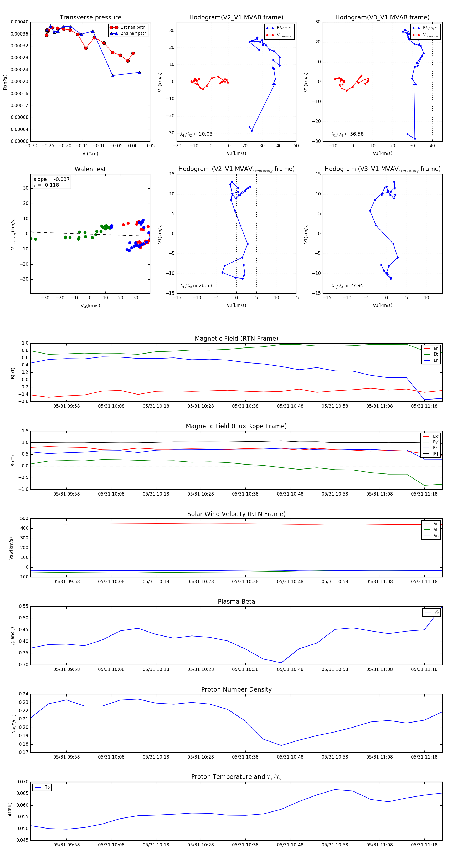473x868 pixels.
Task: Click the eigenvalue ratio annotation reading 26.53
Action: pyautogui.click(x=196, y=286)
